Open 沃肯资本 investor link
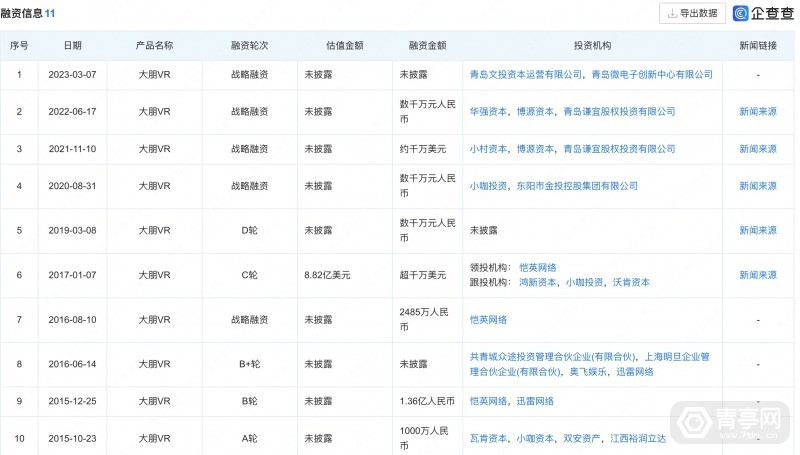Screen dimensions: 800x455 (631, 283)
